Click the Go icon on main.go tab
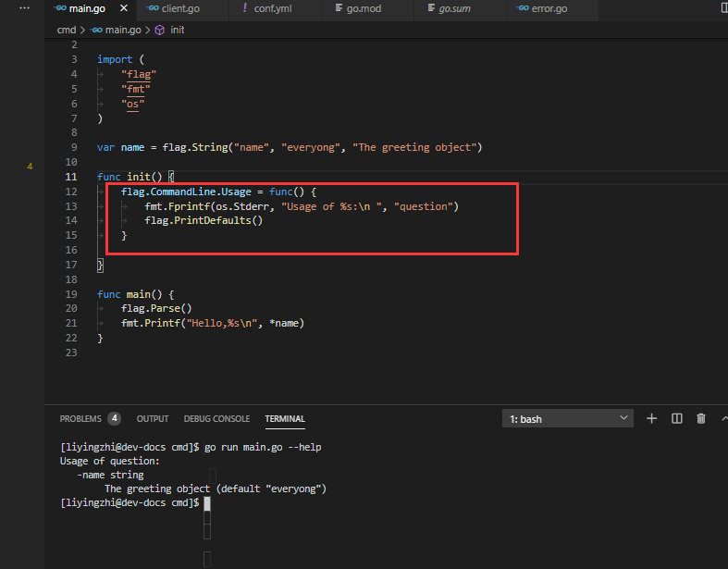Viewport: 728px width, 569px height. click(x=60, y=8)
